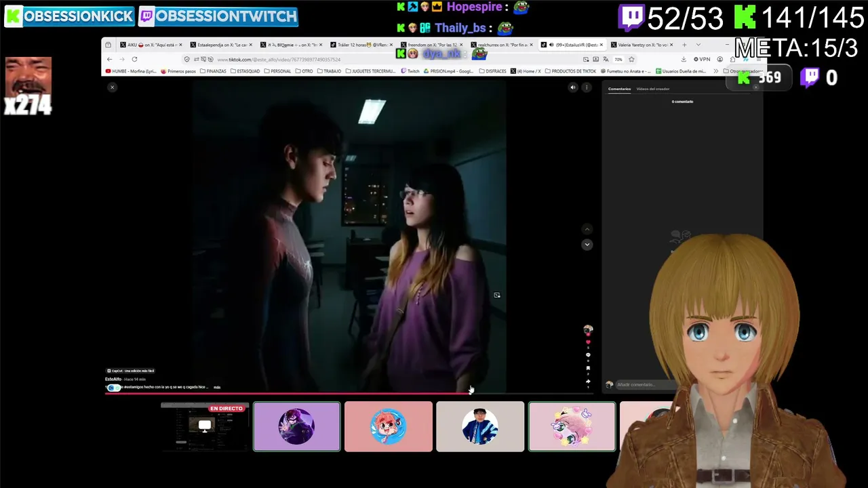The image size is (868, 488).
Task: Switch to the 'Estaalependja on X' tab
Action: 220,45
